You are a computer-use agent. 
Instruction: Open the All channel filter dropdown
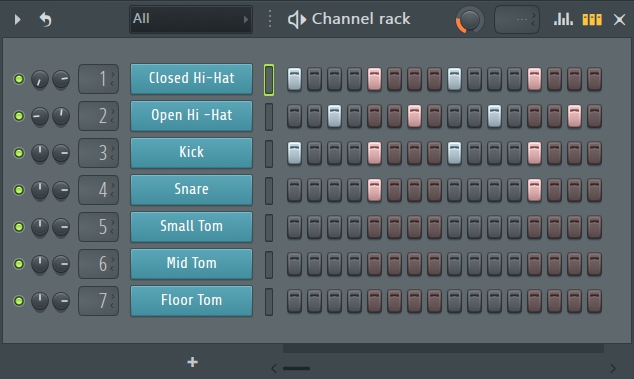point(191,19)
